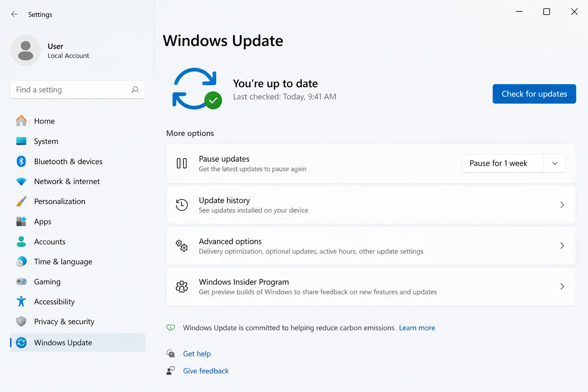Click the Accessibility figure icon

[21, 302]
